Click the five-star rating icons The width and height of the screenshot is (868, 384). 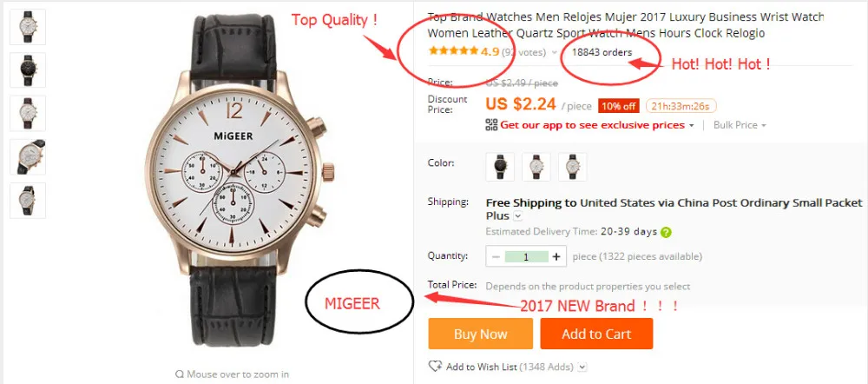(x=453, y=51)
